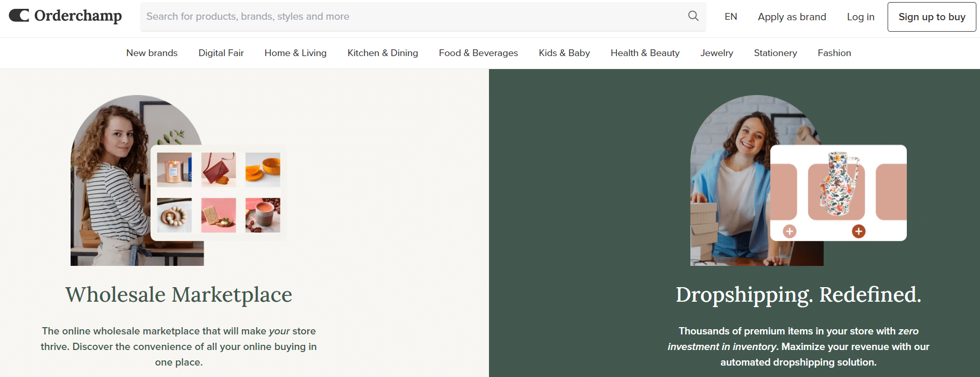Open the EN language selector
The width and height of the screenshot is (980, 377).
point(730,17)
